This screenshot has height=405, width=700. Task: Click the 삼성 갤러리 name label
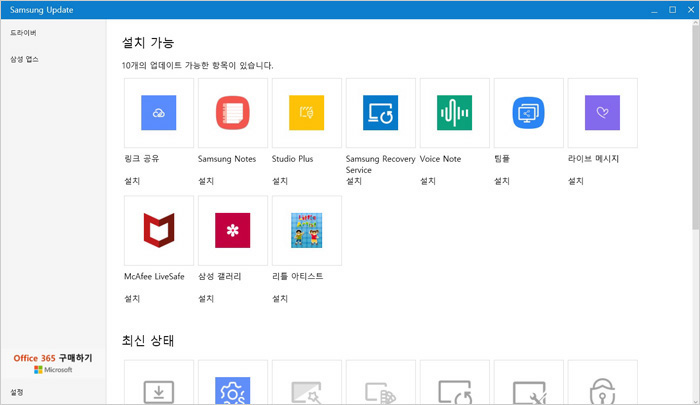[220, 276]
